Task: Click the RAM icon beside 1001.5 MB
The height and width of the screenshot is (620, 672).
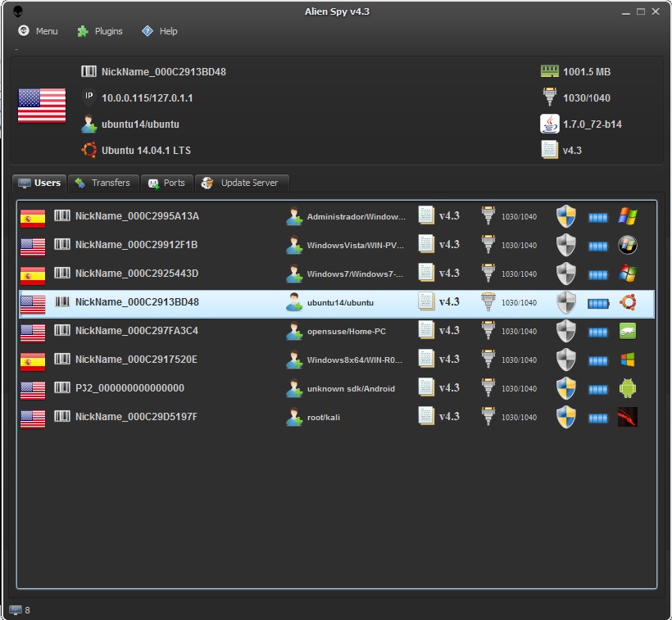Action: 549,71
